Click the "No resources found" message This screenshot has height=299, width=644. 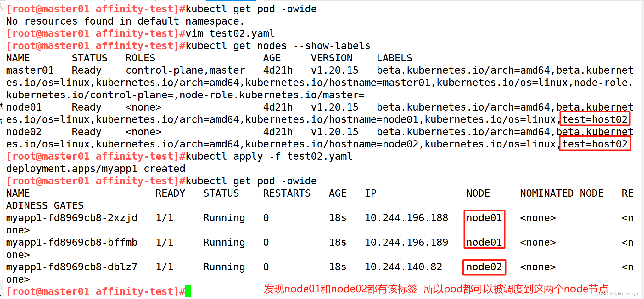coord(125,21)
